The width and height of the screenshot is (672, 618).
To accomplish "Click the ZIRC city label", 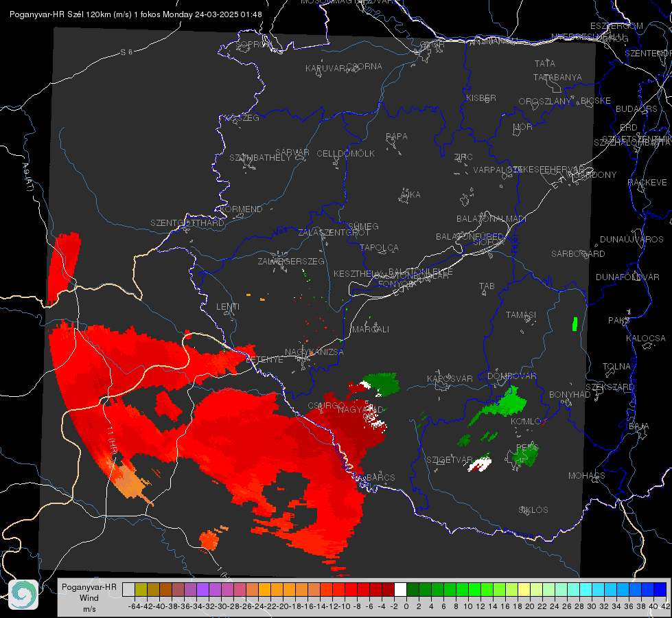I will [463, 157].
